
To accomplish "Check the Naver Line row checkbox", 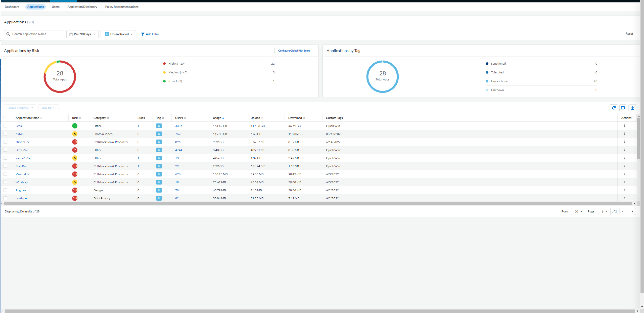I will tap(6, 142).
